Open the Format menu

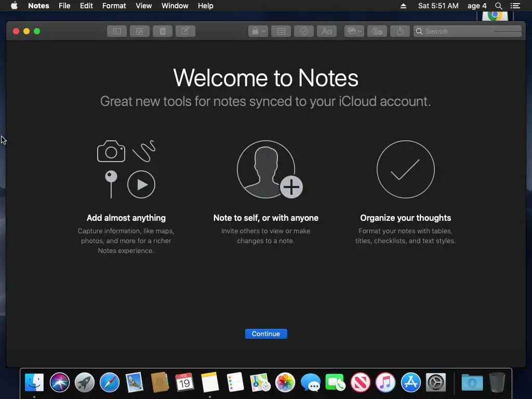click(114, 6)
